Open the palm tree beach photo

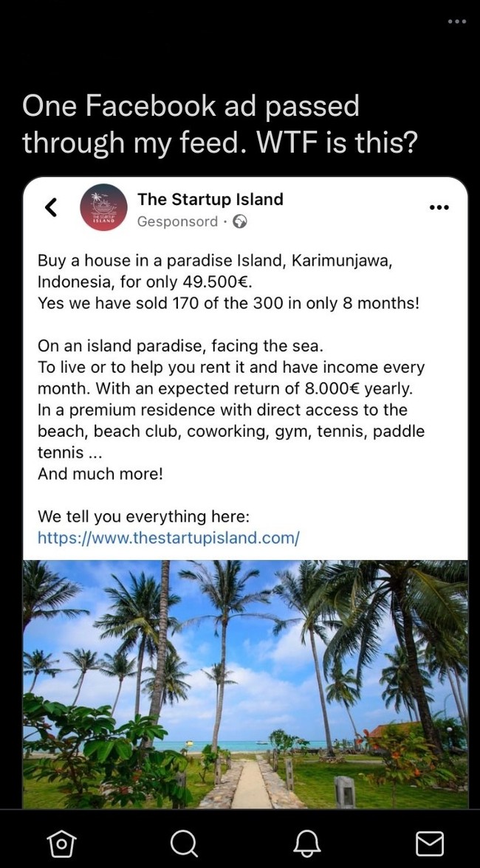tap(245, 683)
